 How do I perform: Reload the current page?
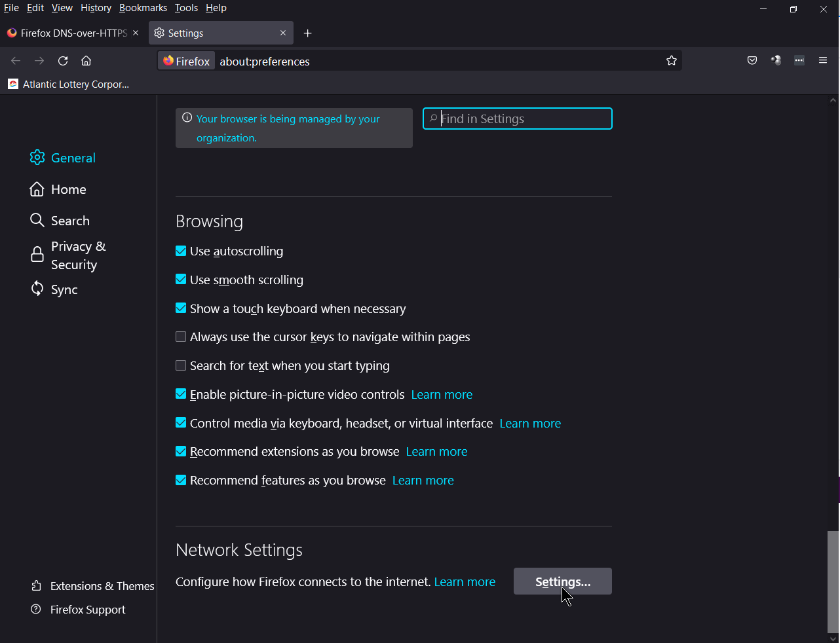(63, 61)
